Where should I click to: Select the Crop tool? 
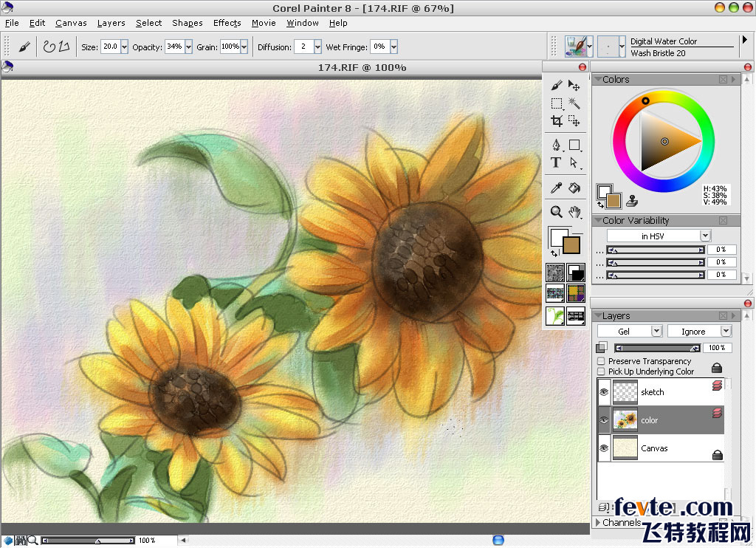tap(557, 120)
